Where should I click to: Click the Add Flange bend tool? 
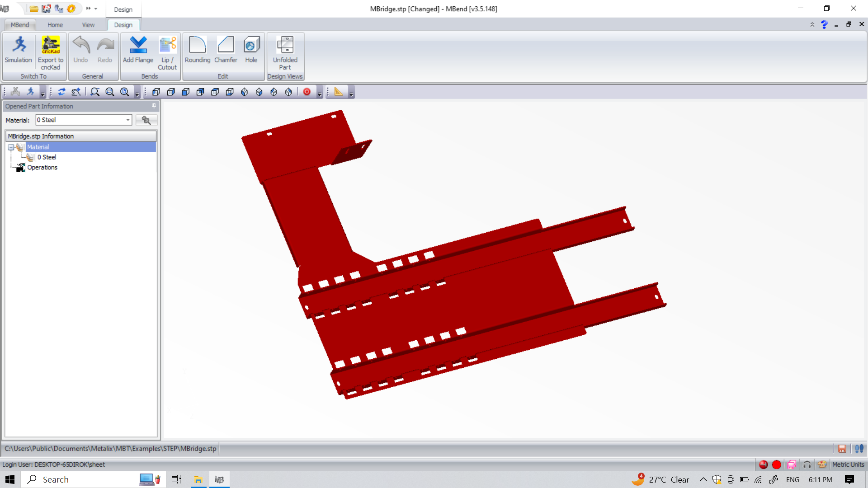point(138,50)
